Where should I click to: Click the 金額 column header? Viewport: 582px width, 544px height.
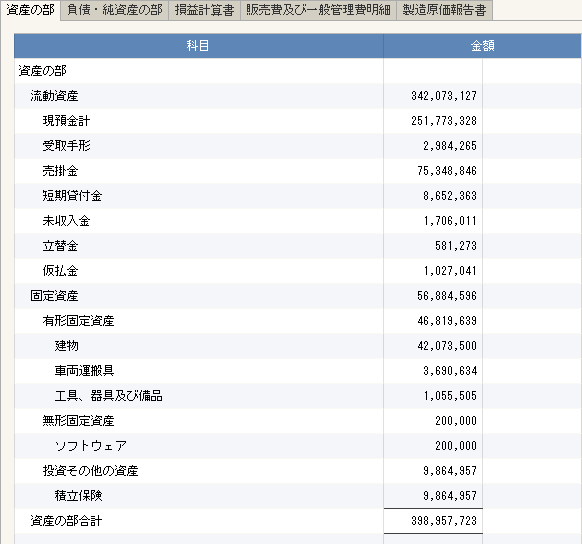point(483,46)
